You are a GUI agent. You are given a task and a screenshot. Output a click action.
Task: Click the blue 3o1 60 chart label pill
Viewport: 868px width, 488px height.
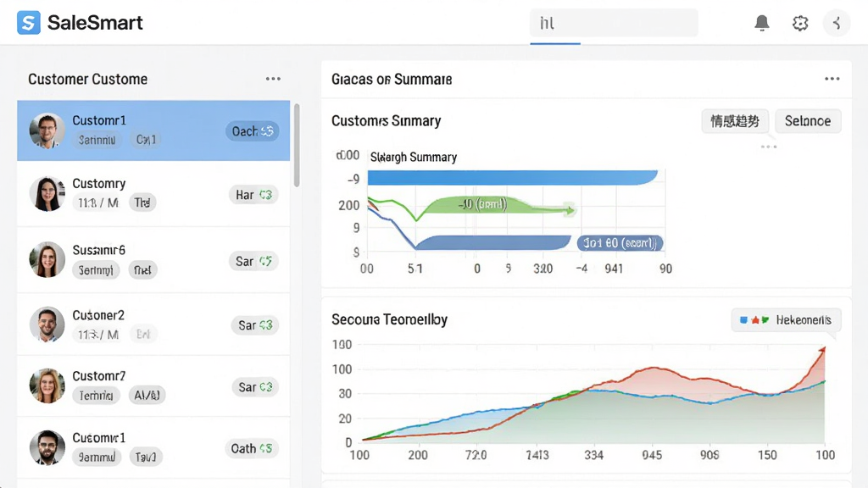620,243
